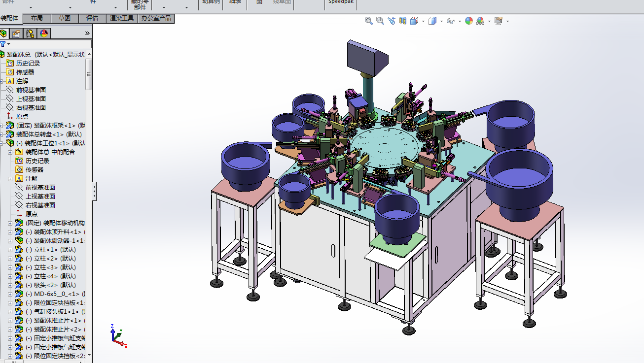Viewport: 644px width, 363px height.
Task: Expand the 立柱<1> component node
Action: (10, 249)
